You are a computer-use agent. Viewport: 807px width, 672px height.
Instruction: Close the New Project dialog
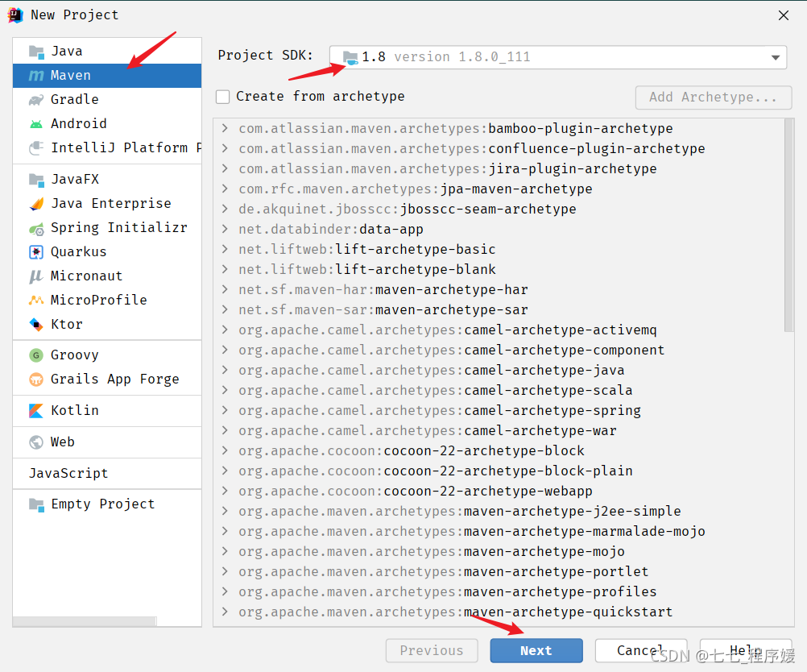pyautogui.click(x=784, y=15)
